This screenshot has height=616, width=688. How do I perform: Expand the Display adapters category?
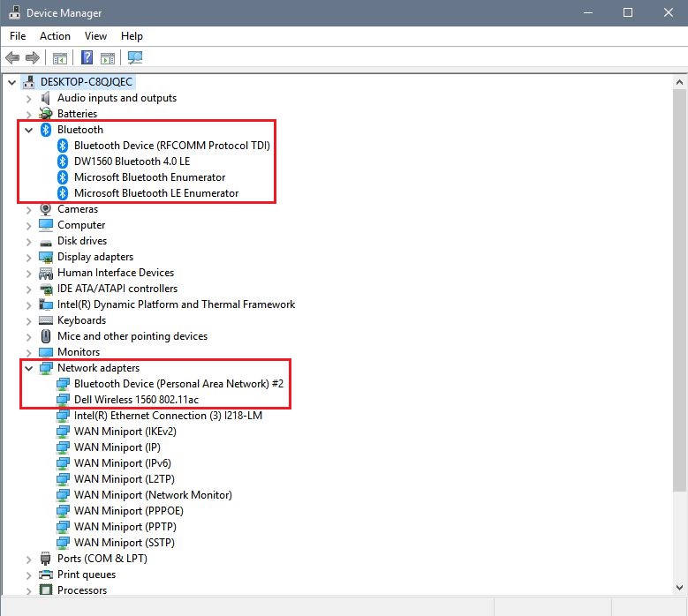tap(29, 257)
